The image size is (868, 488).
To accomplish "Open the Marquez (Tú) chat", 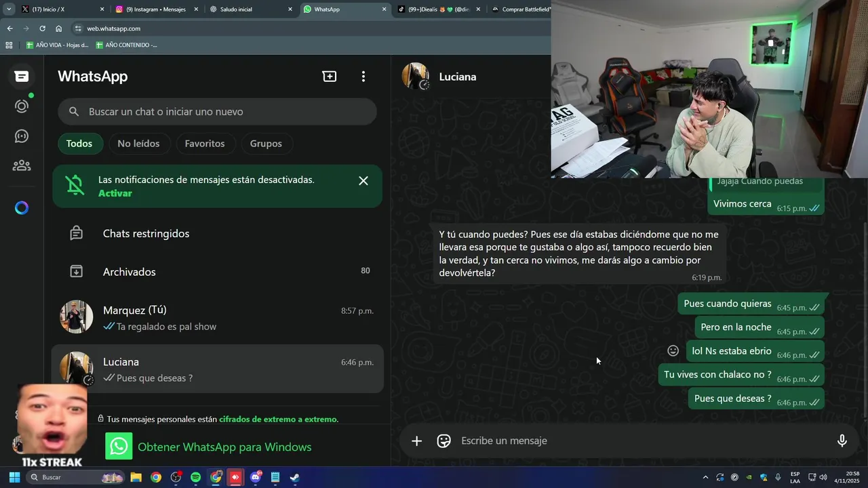I will click(x=217, y=317).
